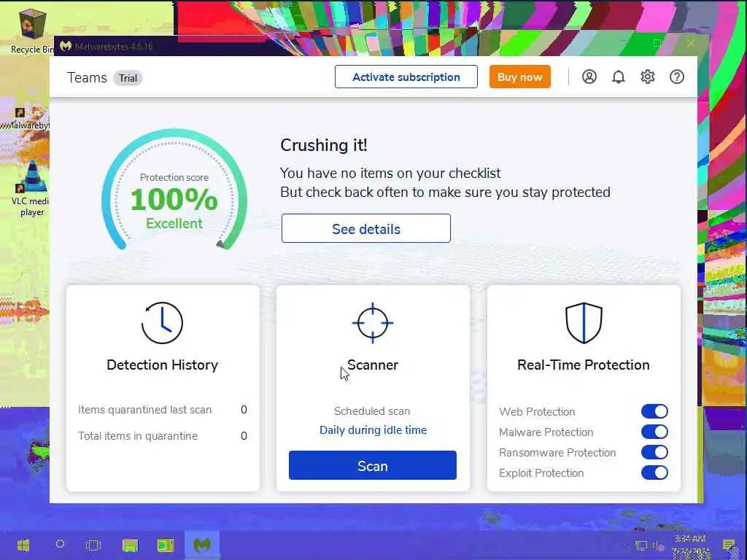Click the Detection History clock icon
Image resolution: width=747 pixels, height=560 pixels.
(162, 323)
